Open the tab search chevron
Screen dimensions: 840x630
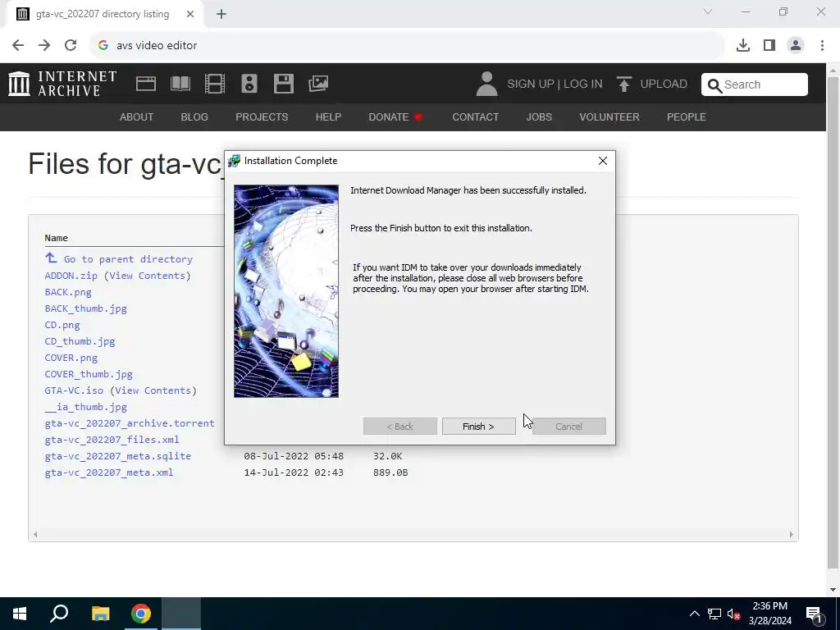(x=708, y=11)
